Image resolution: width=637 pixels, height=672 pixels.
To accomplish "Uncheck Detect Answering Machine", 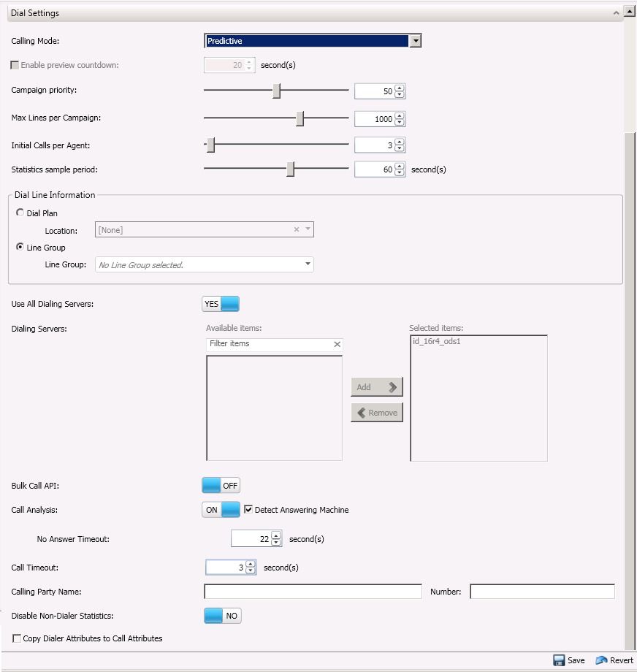I will (x=248, y=510).
